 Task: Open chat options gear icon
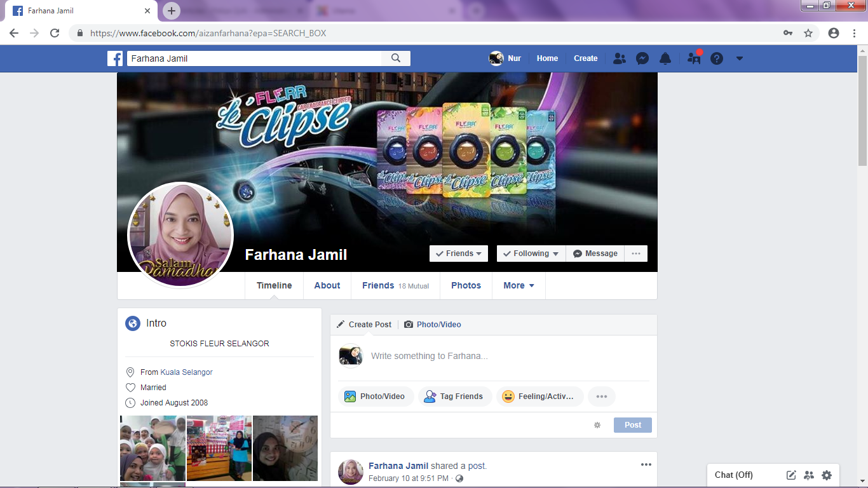point(827,475)
